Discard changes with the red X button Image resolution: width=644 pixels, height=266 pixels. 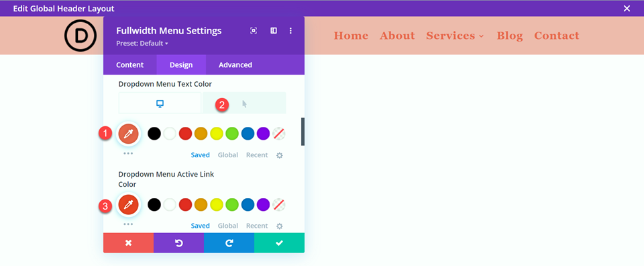coord(129,243)
